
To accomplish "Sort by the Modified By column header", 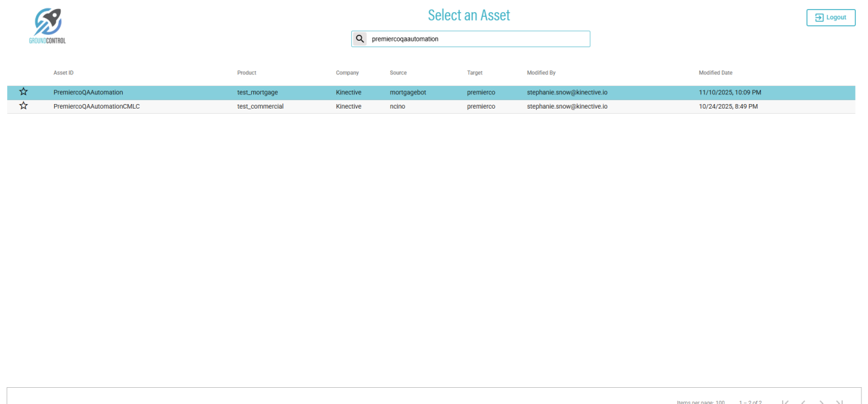I will click(x=541, y=73).
